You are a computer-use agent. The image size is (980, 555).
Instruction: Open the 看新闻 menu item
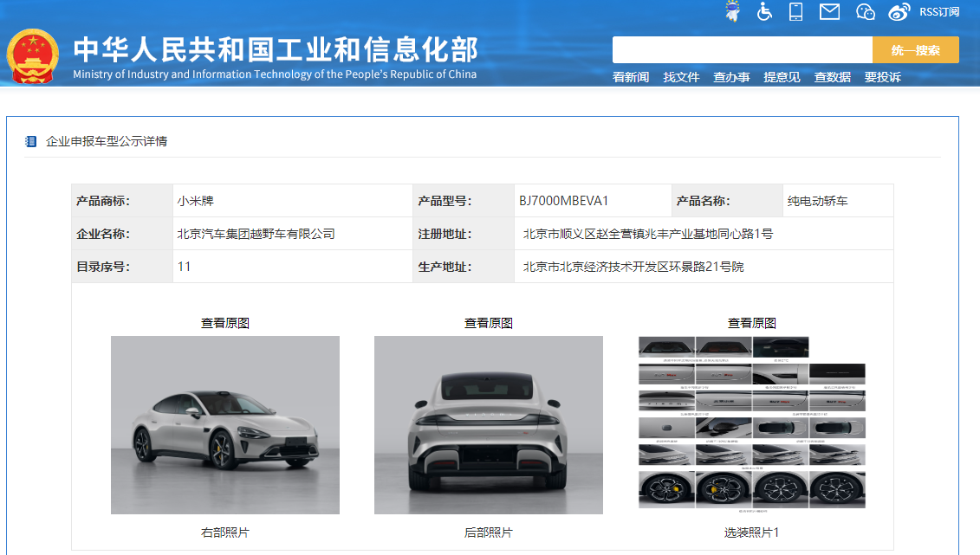pos(631,77)
